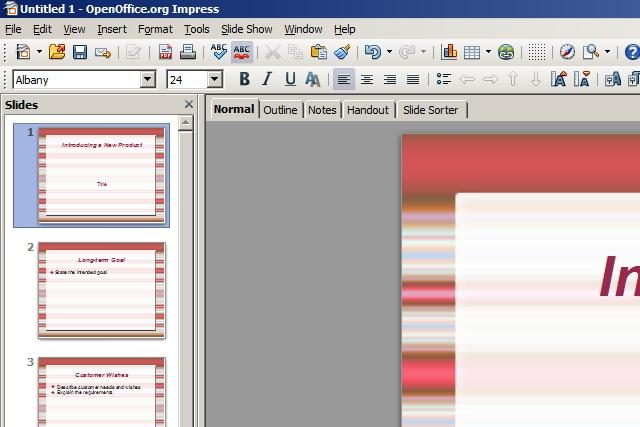
Task: Open the Undo history dropdown arrow
Action: point(389,52)
